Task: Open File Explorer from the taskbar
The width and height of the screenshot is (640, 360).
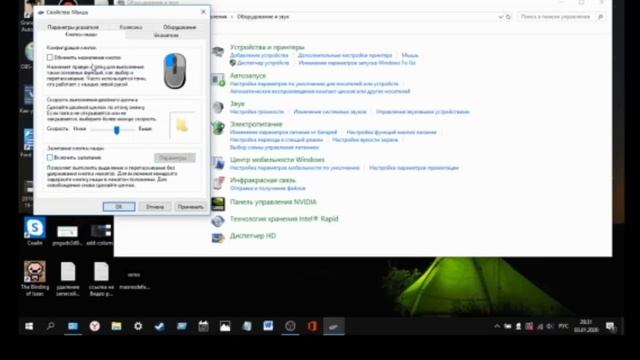Action: point(116,326)
